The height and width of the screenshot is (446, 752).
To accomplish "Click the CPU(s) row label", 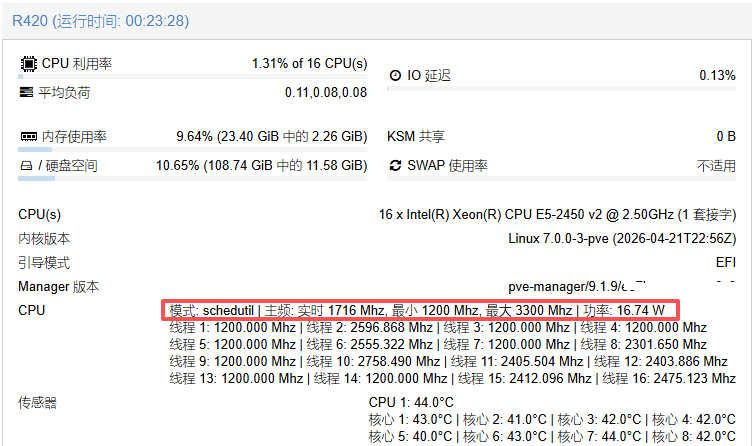I will click(40, 214).
